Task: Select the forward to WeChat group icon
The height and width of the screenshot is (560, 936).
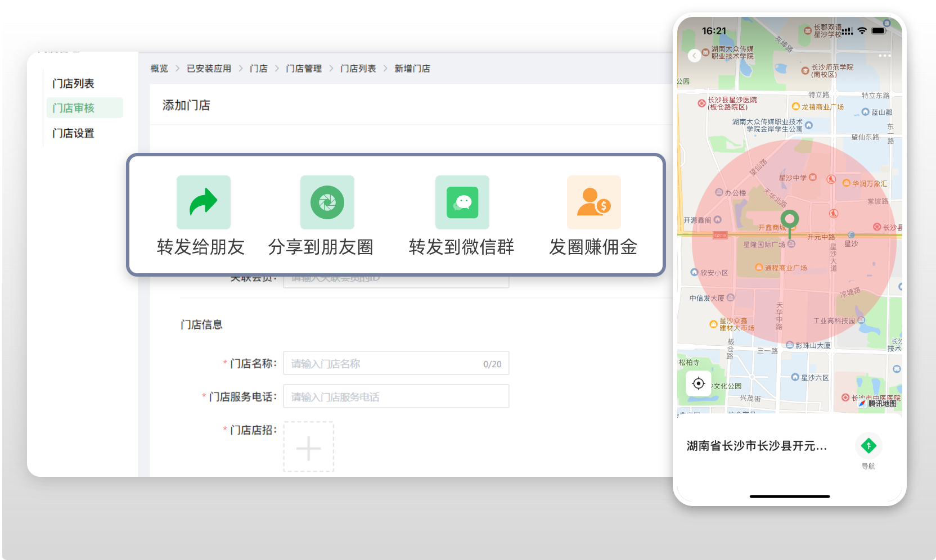Action: pos(462,202)
